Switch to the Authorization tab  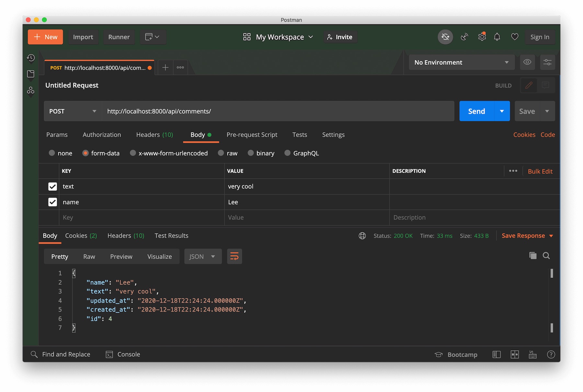coord(102,135)
